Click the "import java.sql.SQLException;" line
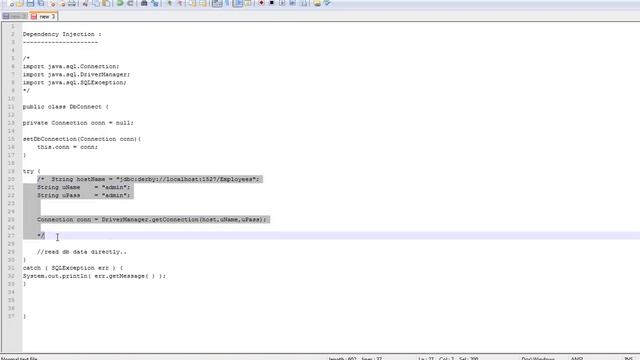This screenshot has height=360, width=640. pyautogui.click(x=75, y=82)
